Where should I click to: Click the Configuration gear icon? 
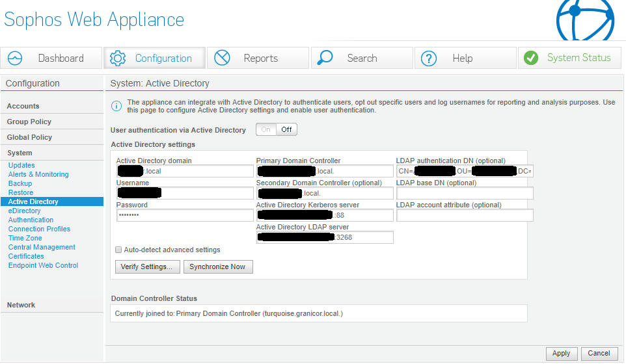pos(118,58)
